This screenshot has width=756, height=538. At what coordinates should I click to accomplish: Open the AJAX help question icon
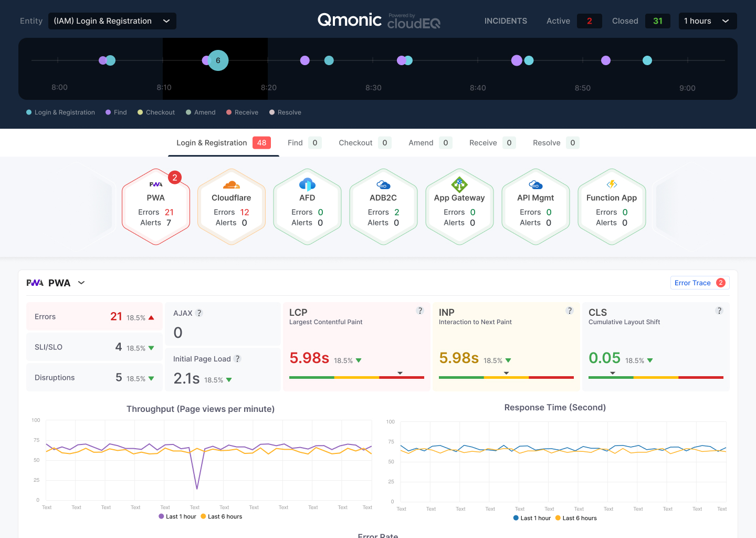(x=199, y=313)
